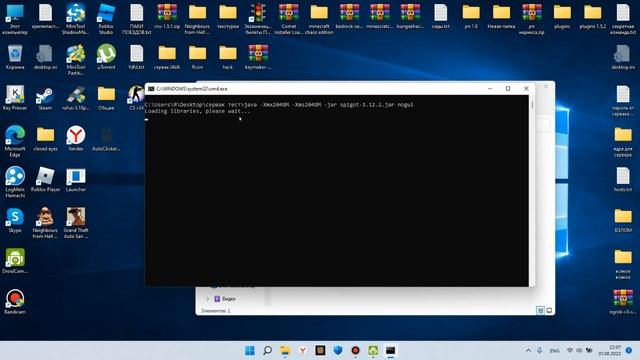This screenshot has height=360, width=640.
Task: Launch the Roblox Player desktop shortcut
Action: click(x=45, y=180)
